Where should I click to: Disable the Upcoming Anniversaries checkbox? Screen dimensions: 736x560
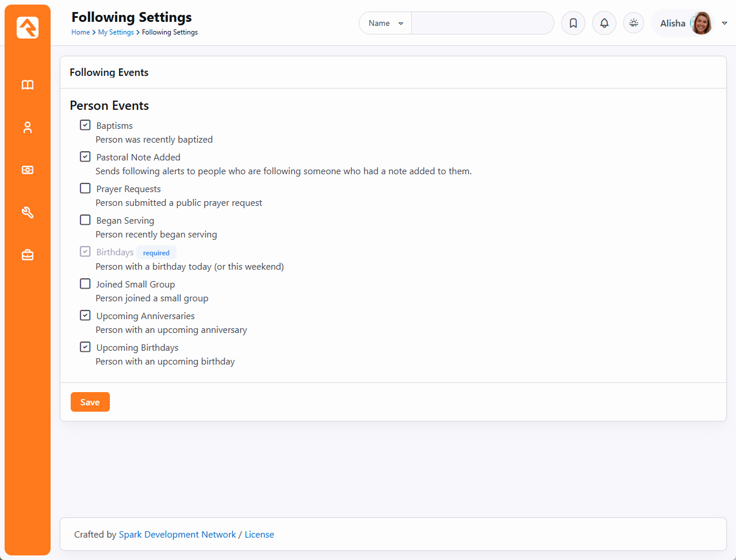pos(85,316)
